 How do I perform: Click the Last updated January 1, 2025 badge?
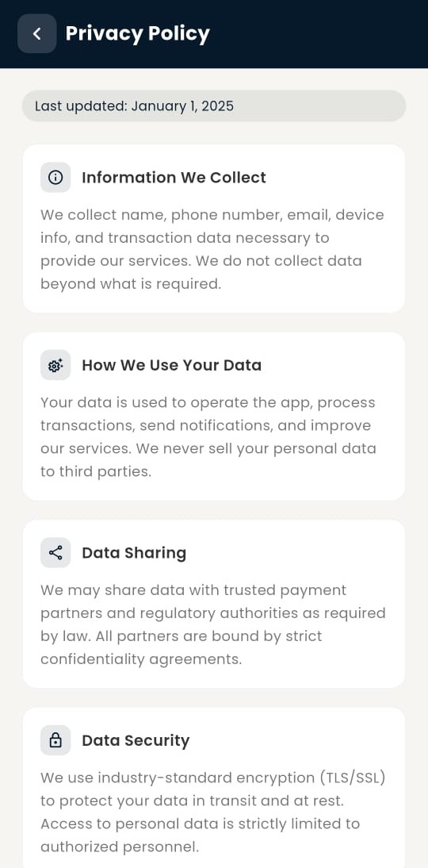[214, 106]
